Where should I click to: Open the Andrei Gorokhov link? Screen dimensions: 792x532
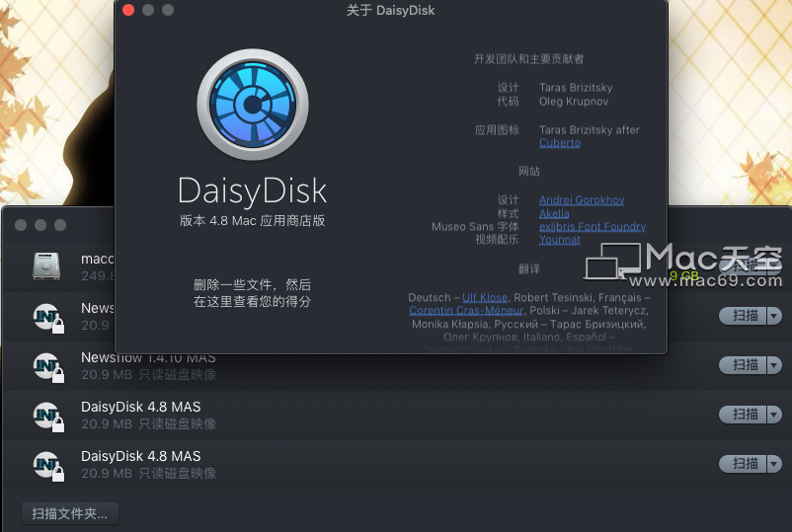point(582,200)
